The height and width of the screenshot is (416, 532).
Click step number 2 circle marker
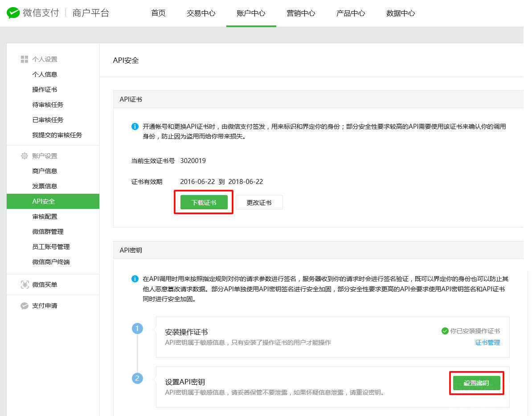[137, 379]
